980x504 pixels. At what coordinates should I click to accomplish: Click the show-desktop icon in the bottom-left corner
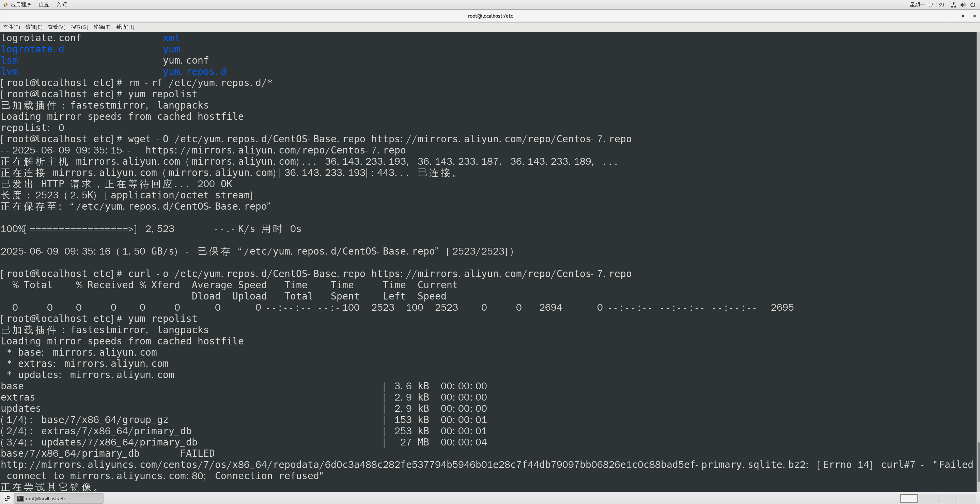7,498
